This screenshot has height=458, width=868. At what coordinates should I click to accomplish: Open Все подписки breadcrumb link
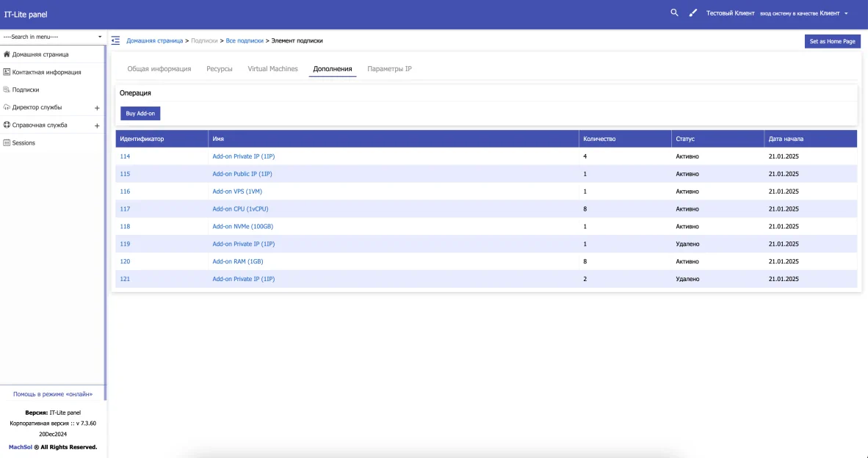click(245, 41)
